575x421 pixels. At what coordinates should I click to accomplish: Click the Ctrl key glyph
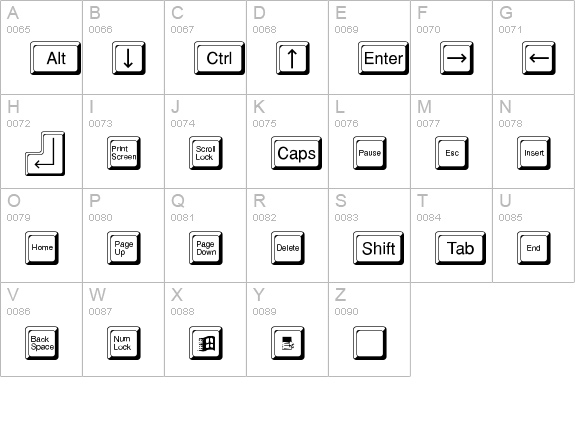point(219,58)
